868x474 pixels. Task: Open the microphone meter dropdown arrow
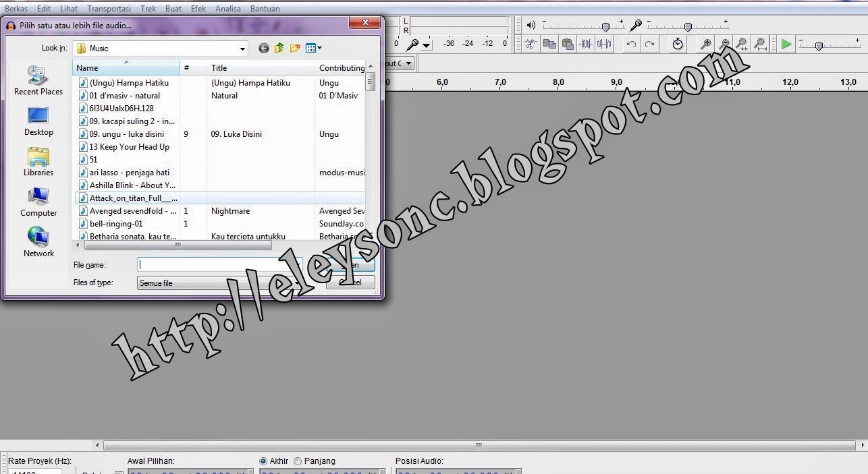click(x=426, y=45)
